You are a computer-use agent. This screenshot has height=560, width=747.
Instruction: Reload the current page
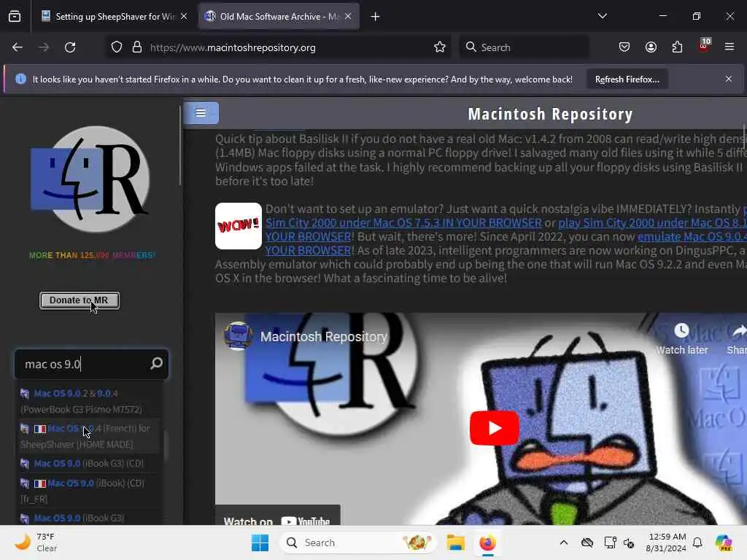[x=70, y=47]
